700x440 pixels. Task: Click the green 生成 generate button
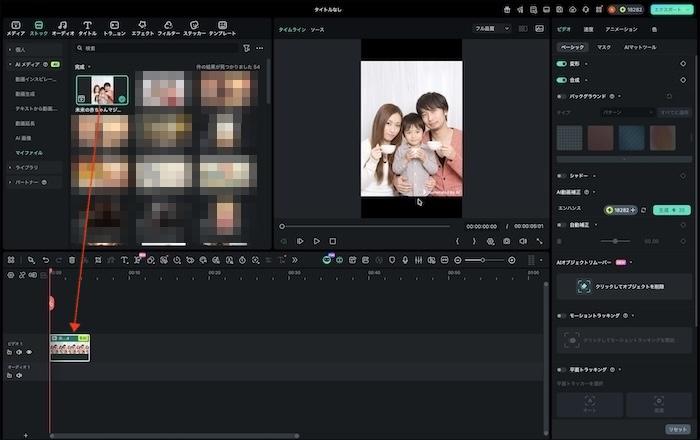pos(671,210)
